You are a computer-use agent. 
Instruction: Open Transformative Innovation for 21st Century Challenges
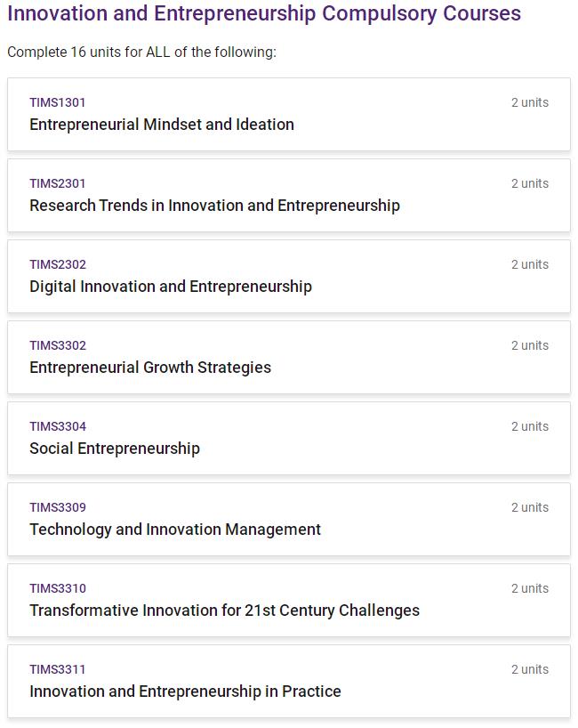point(224,611)
